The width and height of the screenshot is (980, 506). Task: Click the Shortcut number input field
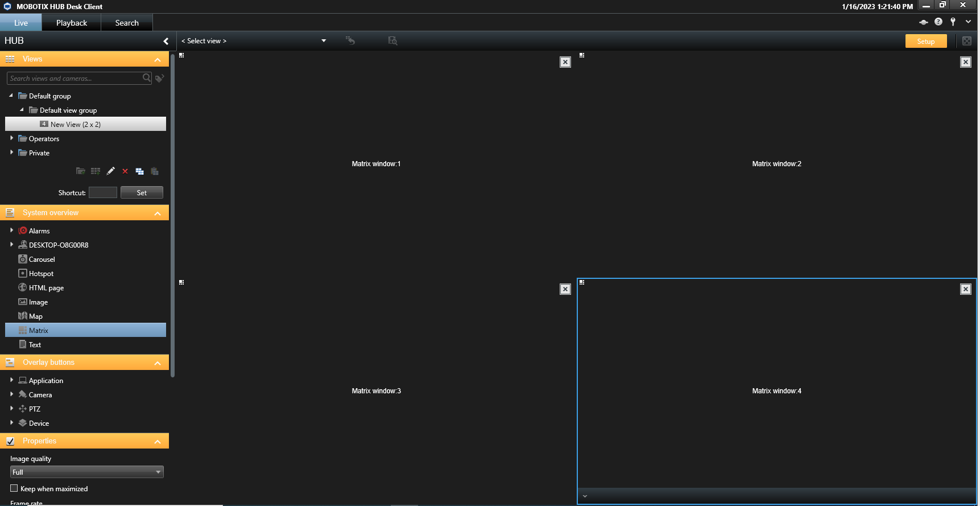(x=103, y=192)
